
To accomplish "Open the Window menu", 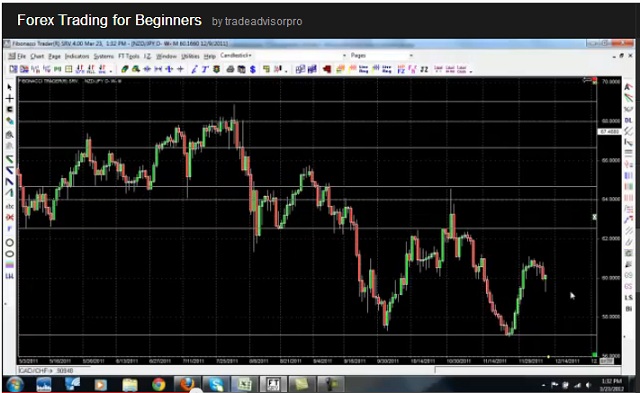I will (x=166, y=56).
